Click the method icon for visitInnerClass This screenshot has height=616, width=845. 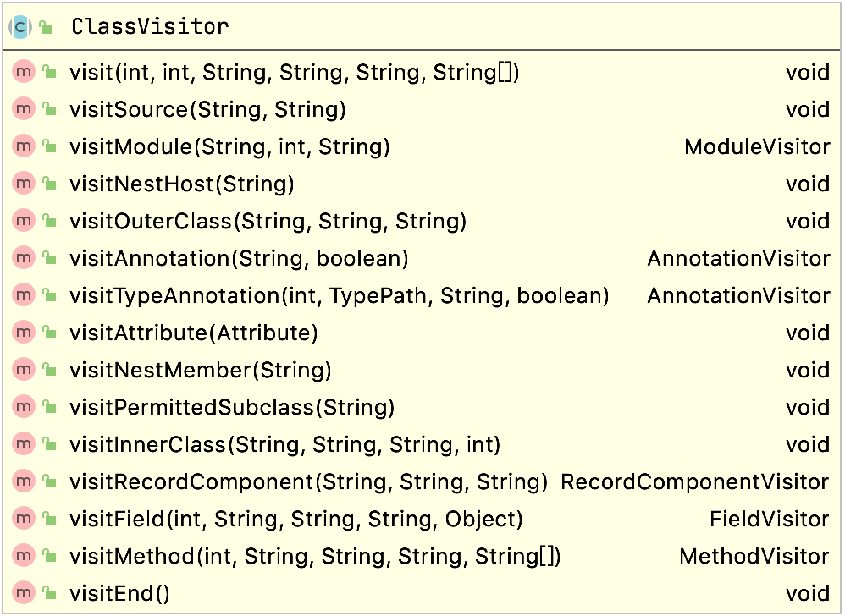pyautogui.click(x=23, y=444)
